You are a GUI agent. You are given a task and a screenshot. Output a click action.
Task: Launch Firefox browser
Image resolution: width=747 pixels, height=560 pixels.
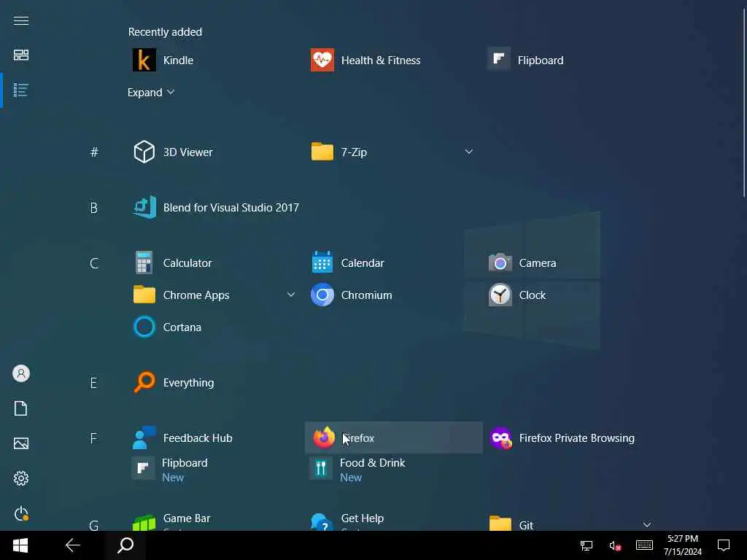pos(393,437)
